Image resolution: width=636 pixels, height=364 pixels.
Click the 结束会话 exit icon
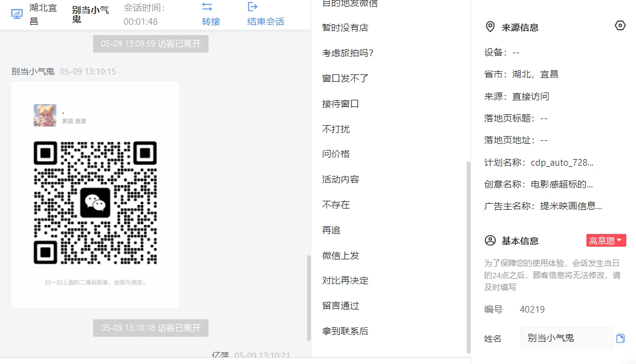252,7
